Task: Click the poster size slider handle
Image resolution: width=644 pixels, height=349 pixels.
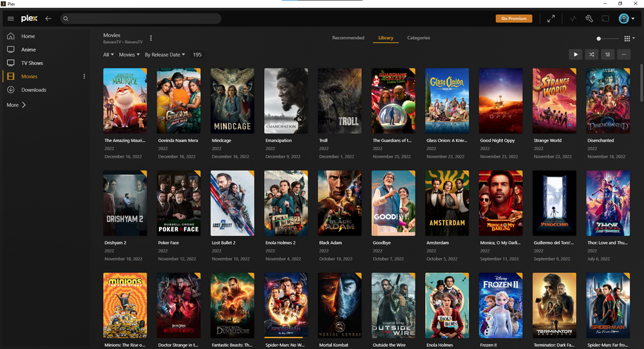Action: [x=599, y=39]
